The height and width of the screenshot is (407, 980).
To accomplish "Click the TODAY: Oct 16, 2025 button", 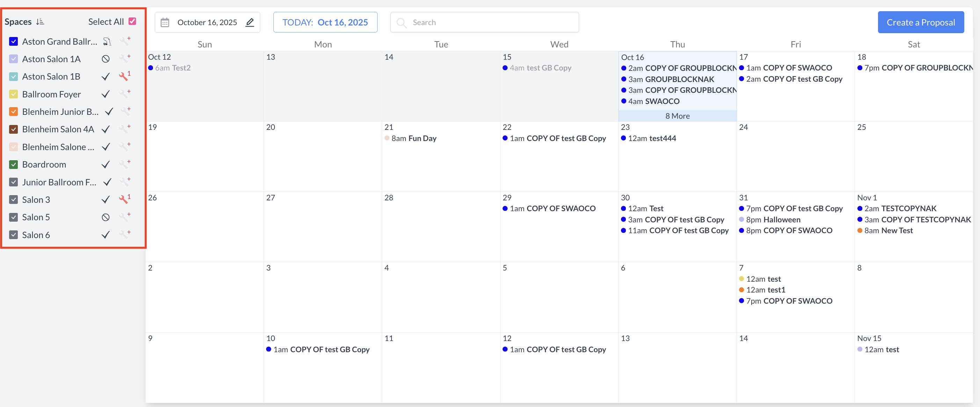I will 325,22.
